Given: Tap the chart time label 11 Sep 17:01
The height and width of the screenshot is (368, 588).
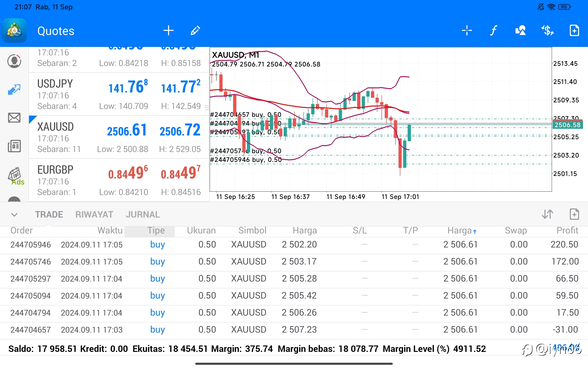Looking at the screenshot, I should [400, 197].
